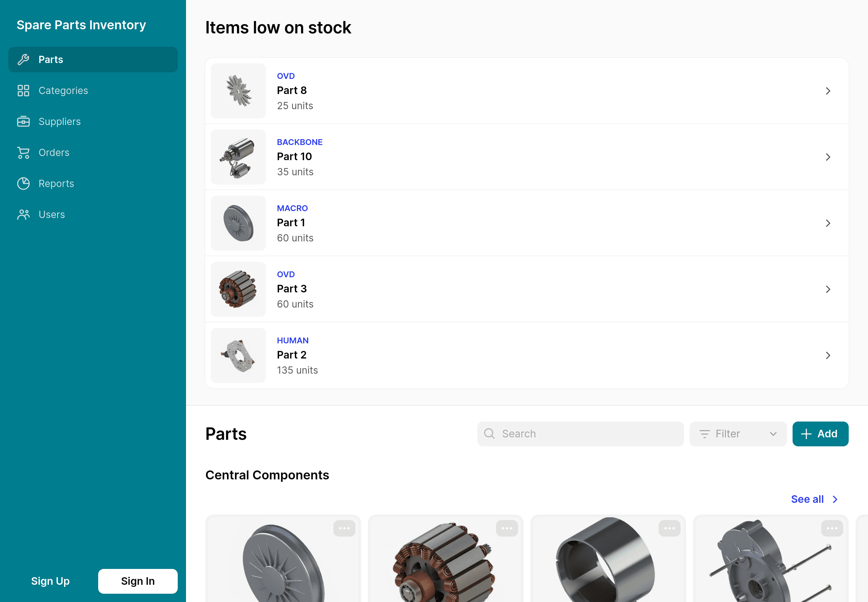Expand the Part 2 row chevron
This screenshot has height=602, width=868.
828,355
